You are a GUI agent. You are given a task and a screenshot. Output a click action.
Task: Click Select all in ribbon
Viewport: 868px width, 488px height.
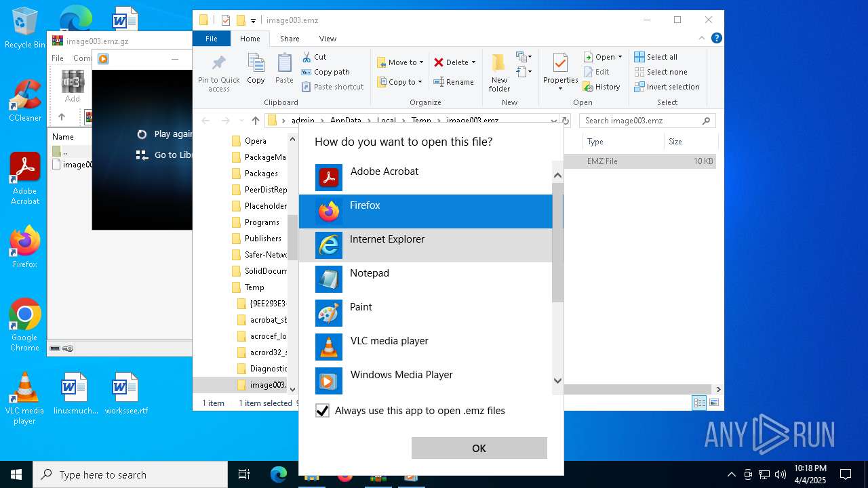[656, 57]
